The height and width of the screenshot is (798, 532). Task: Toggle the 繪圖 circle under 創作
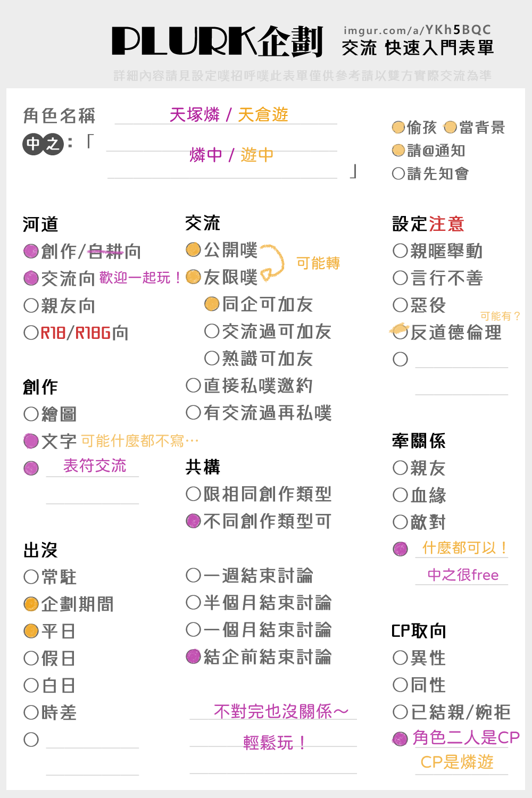[x=31, y=414]
